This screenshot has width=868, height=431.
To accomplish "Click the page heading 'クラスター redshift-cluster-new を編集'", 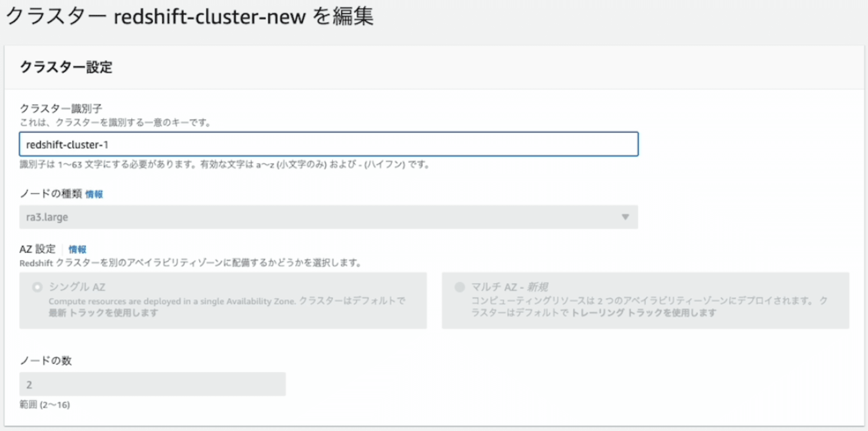I will pos(190,16).
